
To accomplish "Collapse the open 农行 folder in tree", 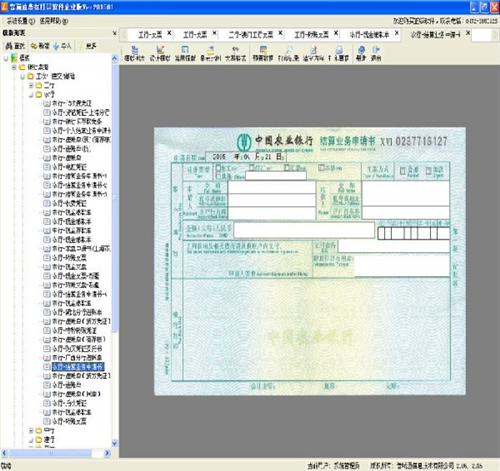I will 31,95.
